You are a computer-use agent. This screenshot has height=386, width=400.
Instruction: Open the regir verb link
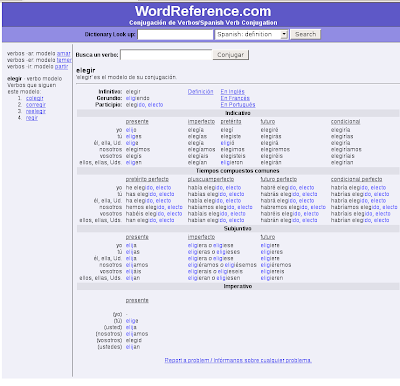pos(32,118)
